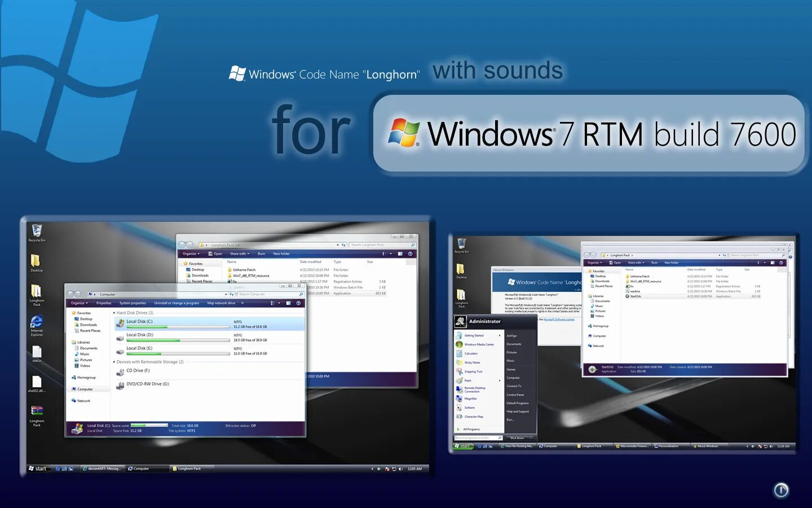Click the Longhorn Pack taskbar button
The image size is (812, 508).
(x=190, y=468)
